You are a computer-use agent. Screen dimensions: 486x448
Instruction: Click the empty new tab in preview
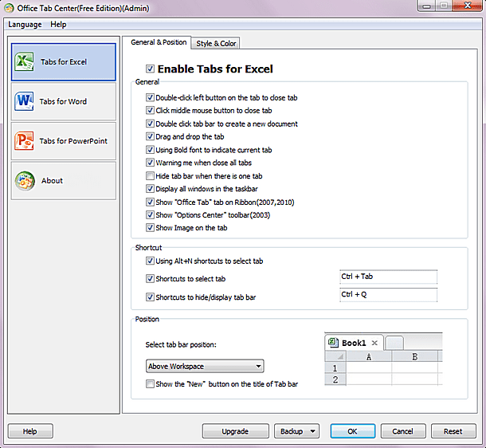click(x=394, y=343)
